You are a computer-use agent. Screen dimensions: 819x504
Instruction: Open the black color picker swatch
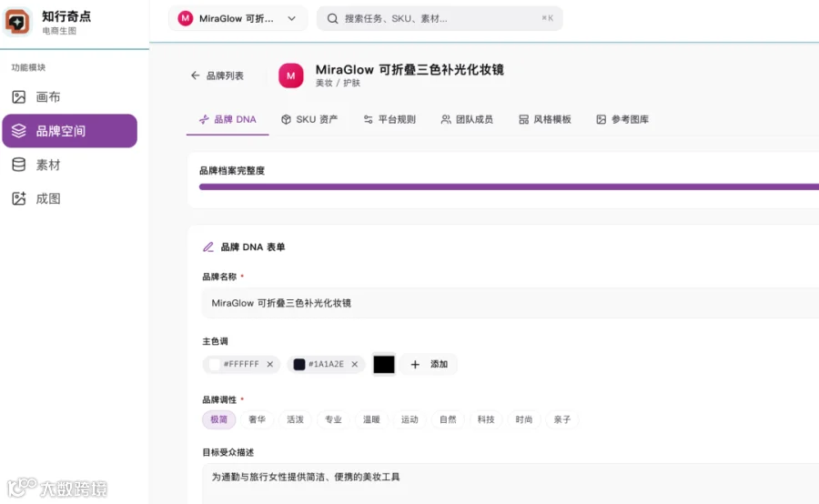384,364
